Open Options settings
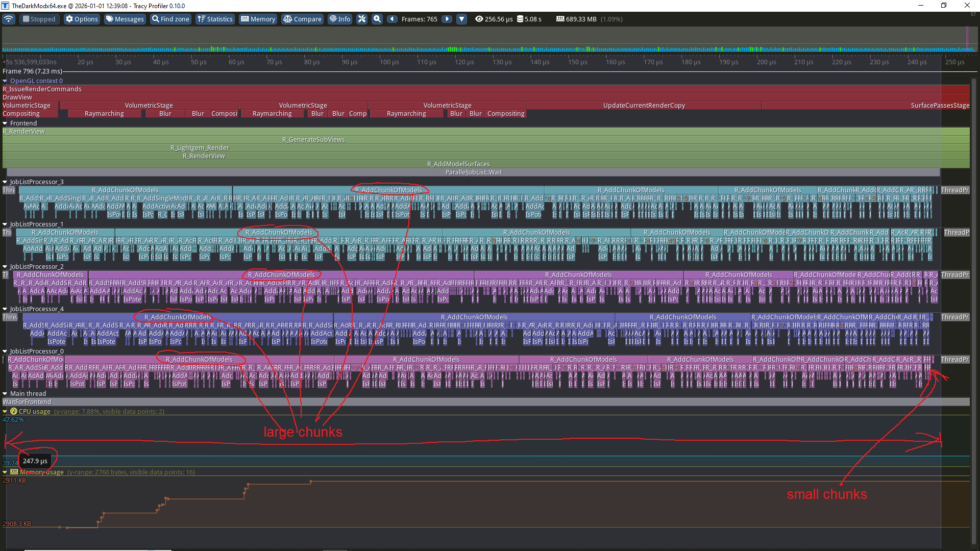Viewport: 980px width, 551px height. coord(82,19)
